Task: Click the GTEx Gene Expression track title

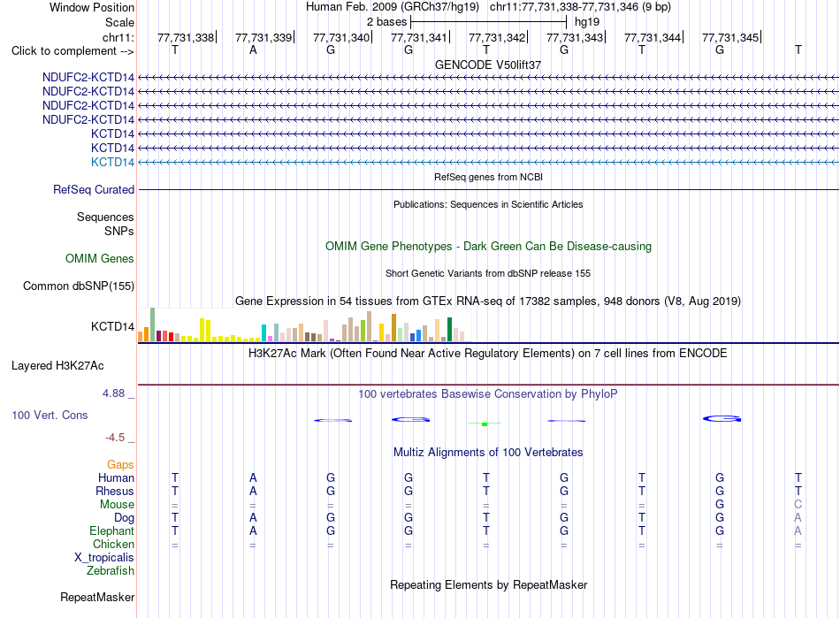Action: (488, 301)
